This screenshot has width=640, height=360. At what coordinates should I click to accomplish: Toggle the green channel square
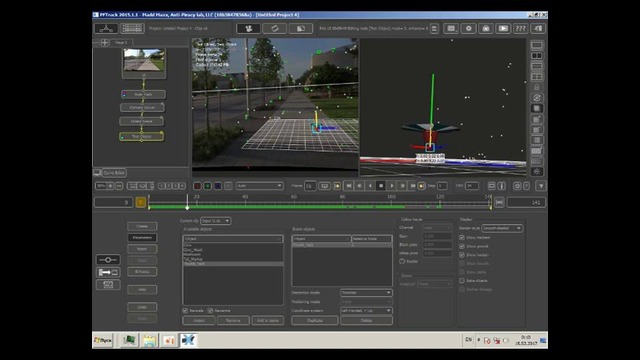pos(207,186)
